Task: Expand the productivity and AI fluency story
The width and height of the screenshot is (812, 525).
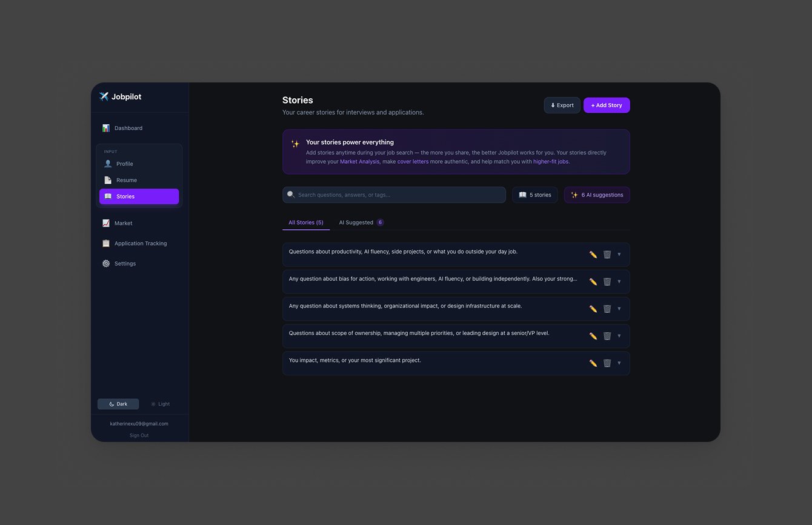Action: tap(619, 255)
